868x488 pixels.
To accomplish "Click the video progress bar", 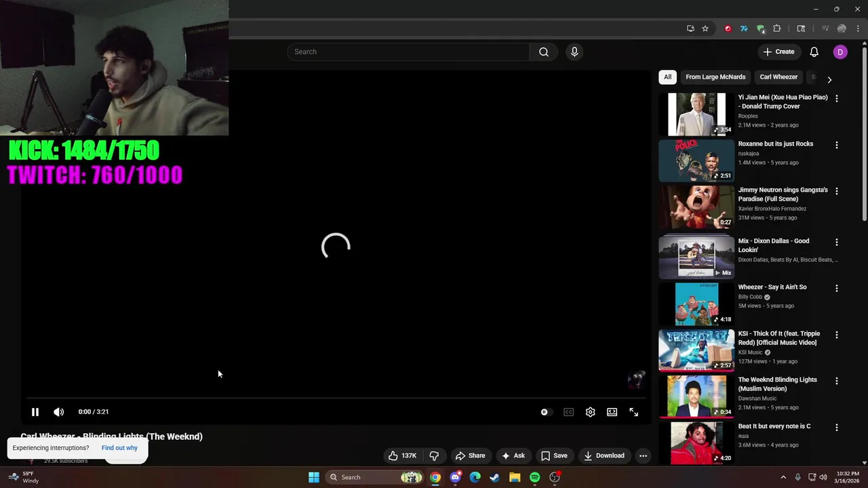I will 336,399.
